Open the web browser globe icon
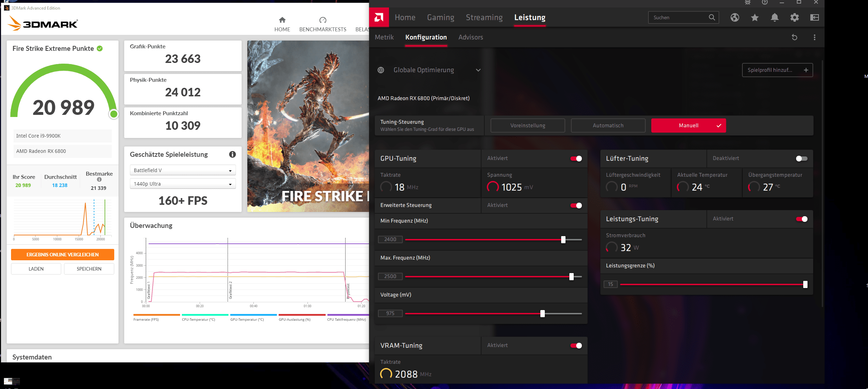 pyautogui.click(x=735, y=17)
